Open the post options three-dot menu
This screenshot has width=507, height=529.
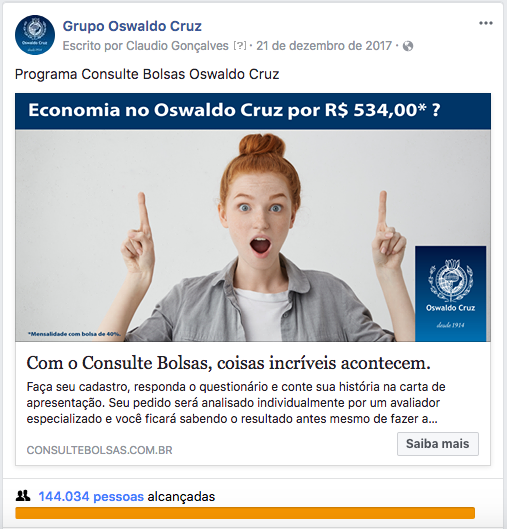(x=486, y=23)
